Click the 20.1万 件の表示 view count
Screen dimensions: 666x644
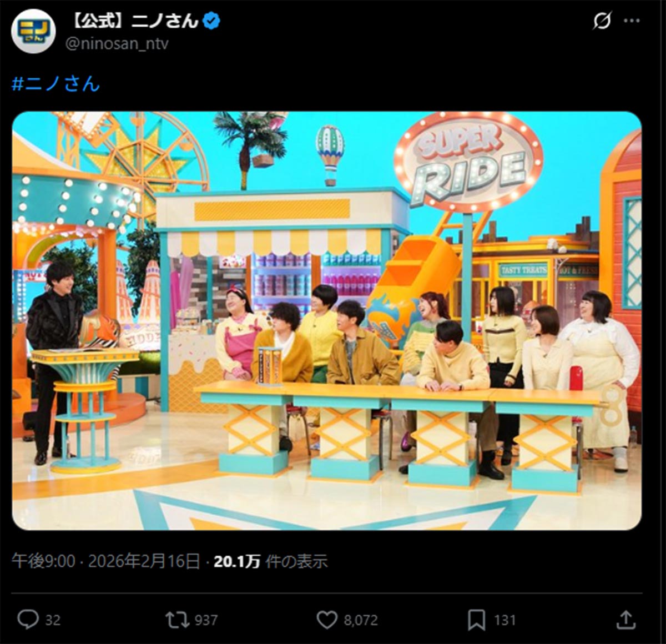click(270, 561)
